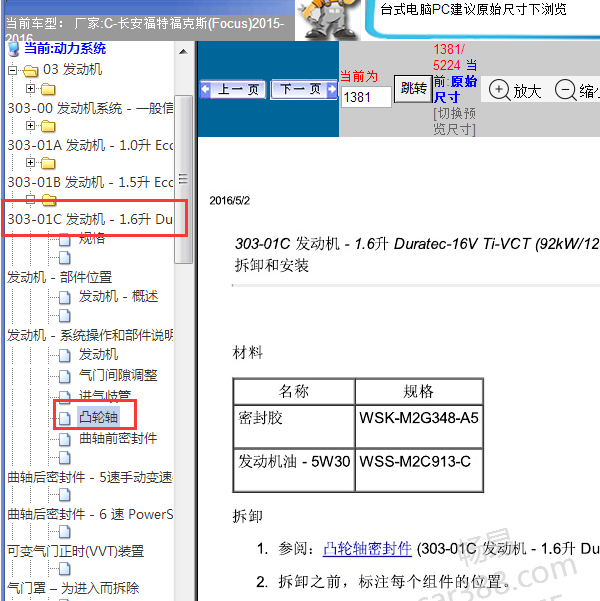Click the tree panel scroll-up arrow
Screen dimensions: 600x601
(183, 51)
